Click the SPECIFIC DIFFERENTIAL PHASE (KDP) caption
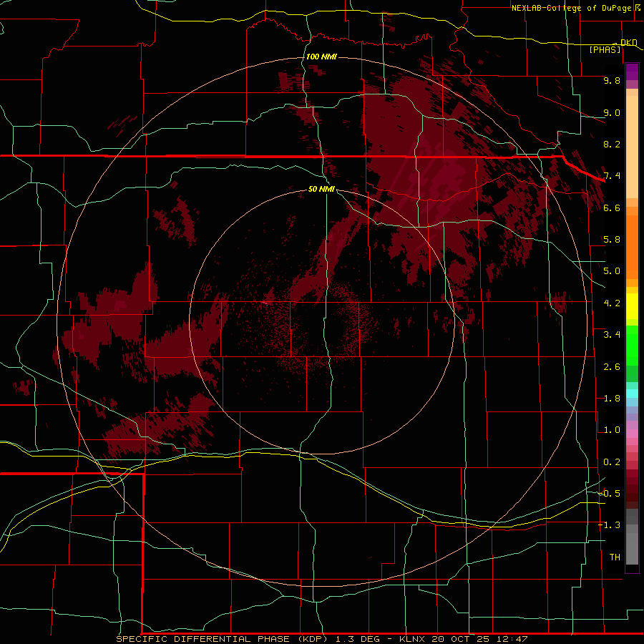Image resolution: width=644 pixels, height=644 pixels. (x=222, y=639)
